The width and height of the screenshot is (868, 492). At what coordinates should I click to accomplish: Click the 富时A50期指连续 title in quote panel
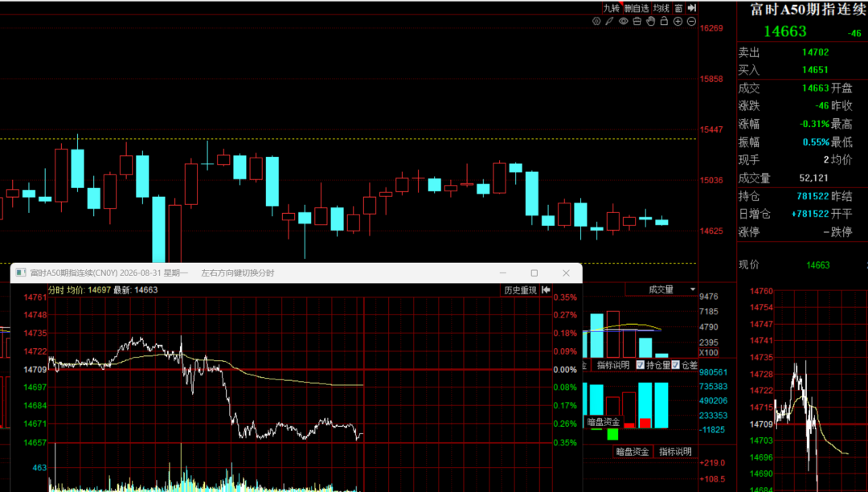(809, 10)
